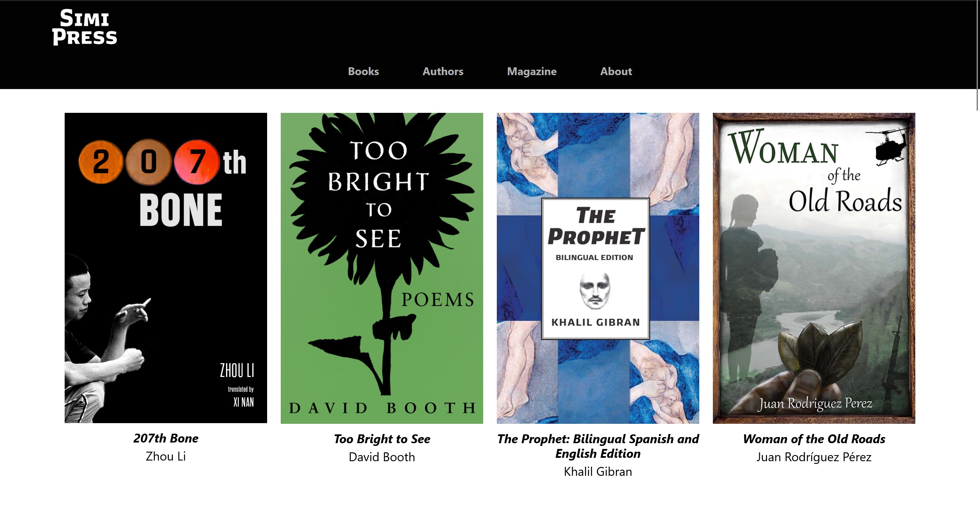Open the Books menu item

[x=363, y=71]
